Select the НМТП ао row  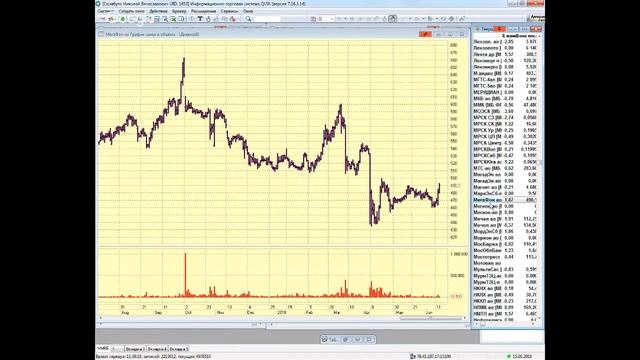[x=506, y=313]
